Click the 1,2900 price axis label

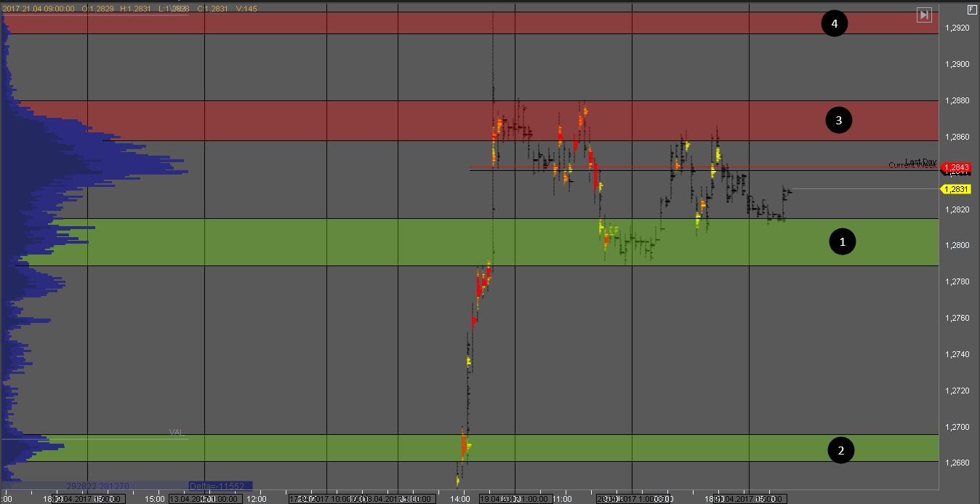coord(957,64)
